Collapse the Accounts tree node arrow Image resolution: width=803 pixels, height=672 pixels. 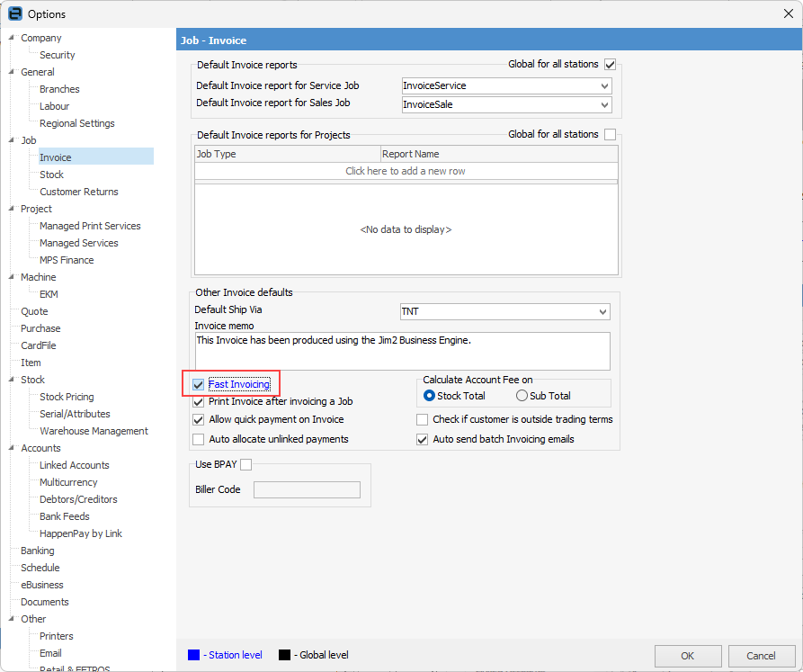tap(12, 448)
